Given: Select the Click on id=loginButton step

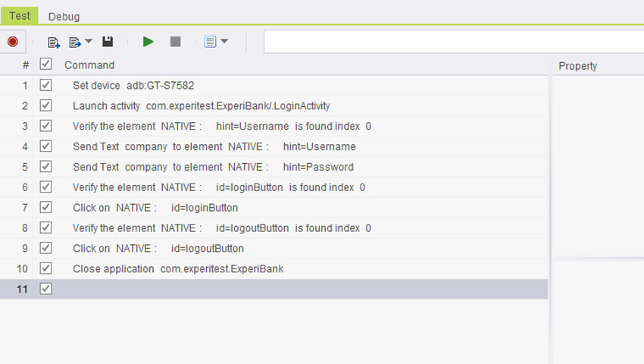Looking at the screenshot, I should [155, 208].
